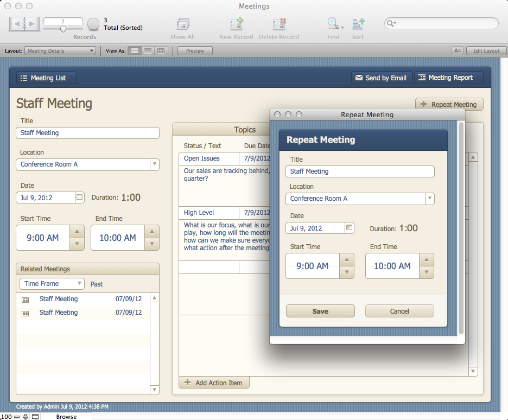
Task: Open the Meeting Details layout dropdown
Action: click(60, 50)
